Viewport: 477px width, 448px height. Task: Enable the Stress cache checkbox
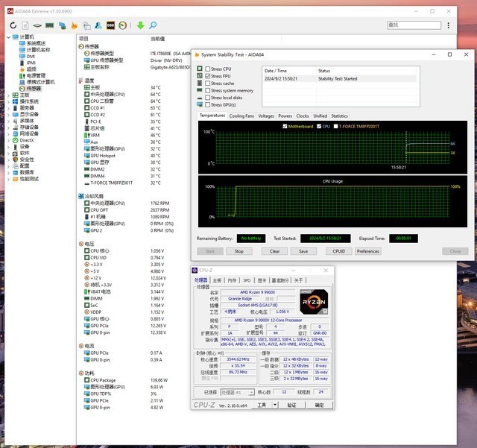(208, 83)
